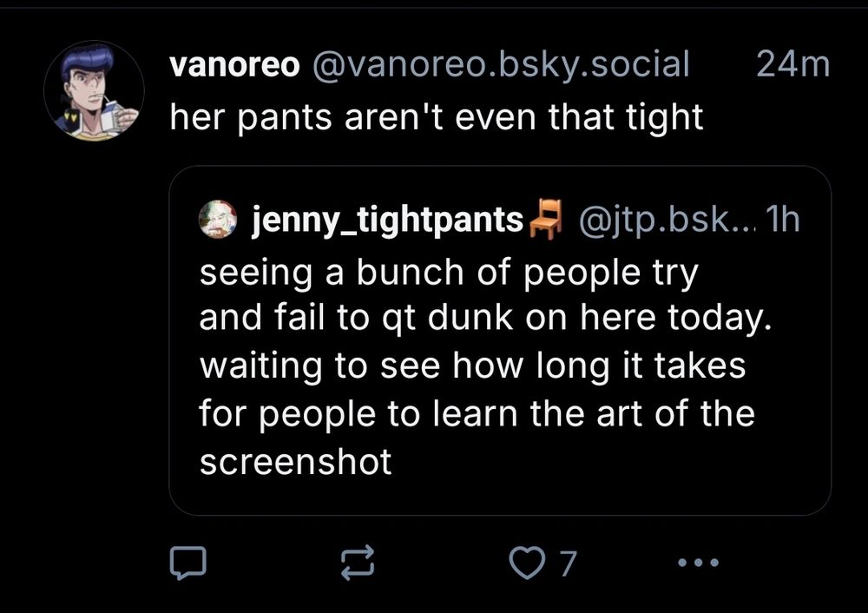This screenshot has height=613, width=868.
Task: Open vanoreo's profile avatar picture
Action: [94, 91]
